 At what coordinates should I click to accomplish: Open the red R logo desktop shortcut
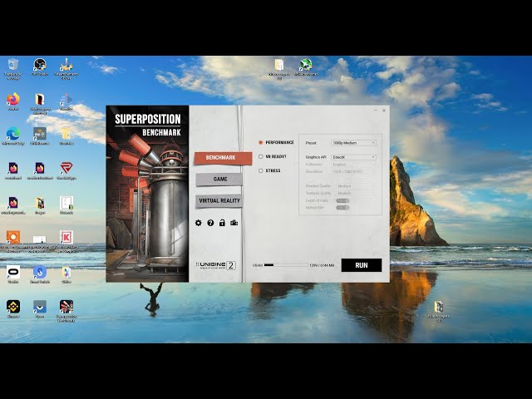pyautogui.click(x=66, y=168)
